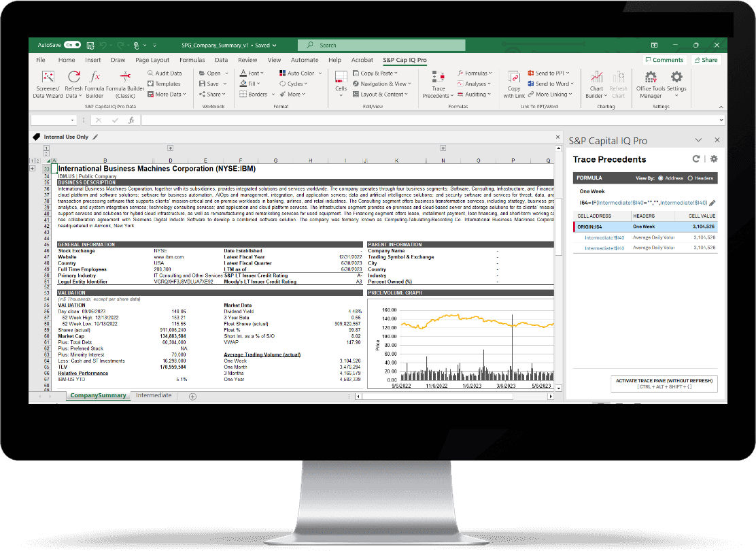Open the first Intermediate!$I40 precedent link
The width and height of the screenshot is (756, 551).
[604, 237]
